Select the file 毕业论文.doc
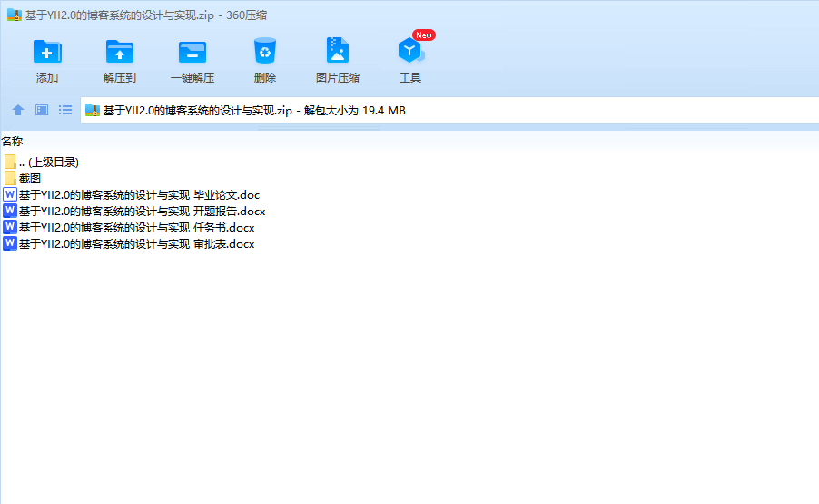Image resolution: width=819 pixels, height=504 pixels. click(132, 195)
